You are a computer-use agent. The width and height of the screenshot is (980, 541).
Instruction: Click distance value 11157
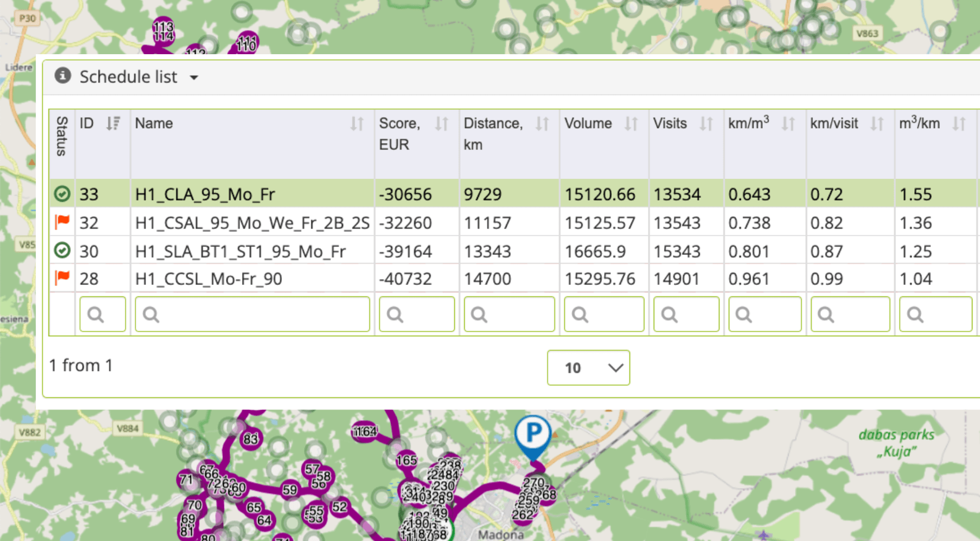click(488, 223)
